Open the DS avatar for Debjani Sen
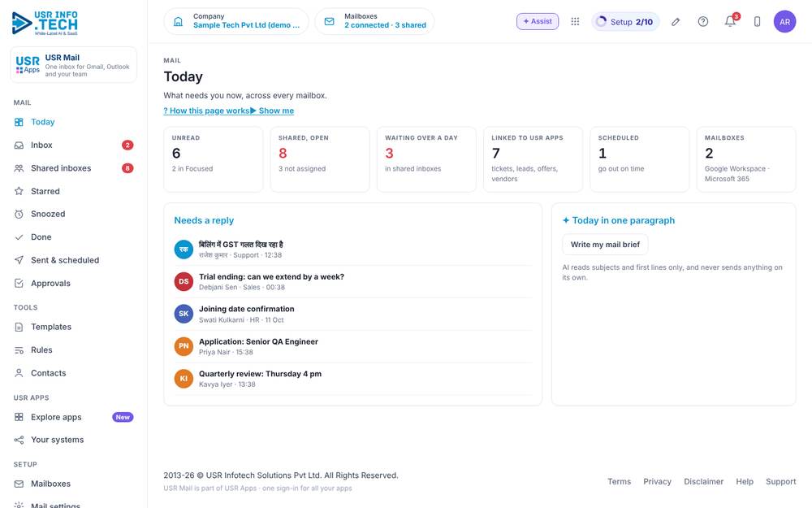The image size is (812, 508). [184, 281]
